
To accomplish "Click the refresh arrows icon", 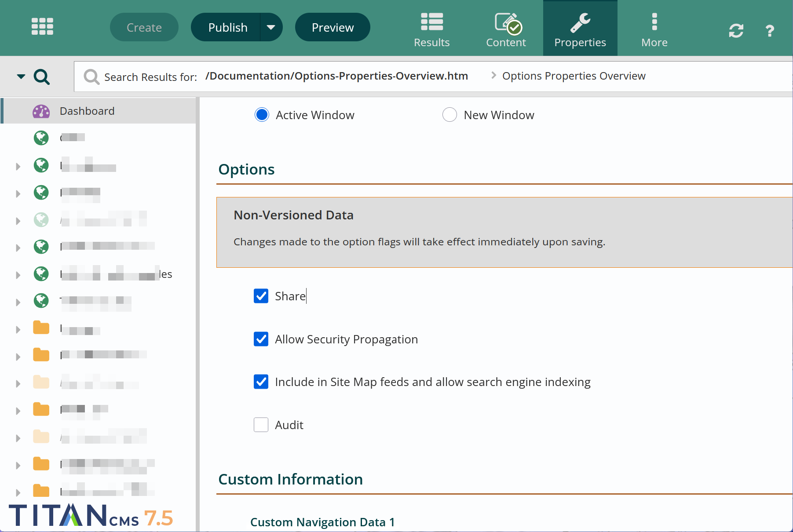I will pos(736,31).
